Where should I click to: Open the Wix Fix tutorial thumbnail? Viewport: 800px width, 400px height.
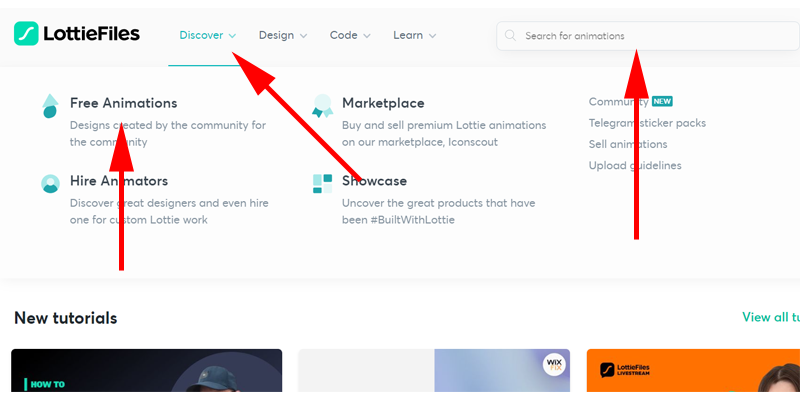coord(434,370)
